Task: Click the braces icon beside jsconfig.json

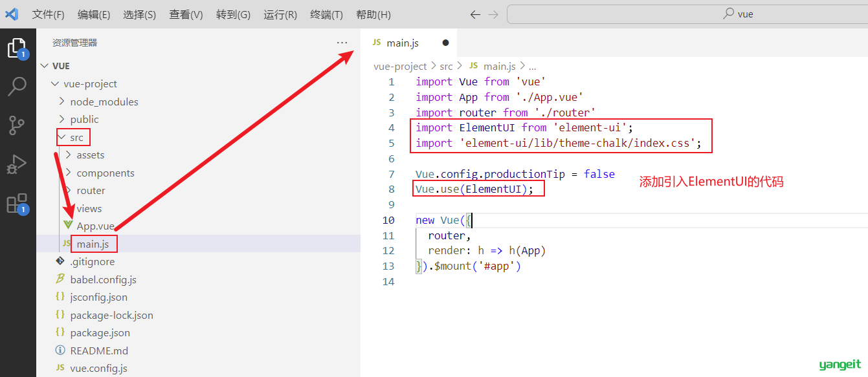Action: pos(60,297)
